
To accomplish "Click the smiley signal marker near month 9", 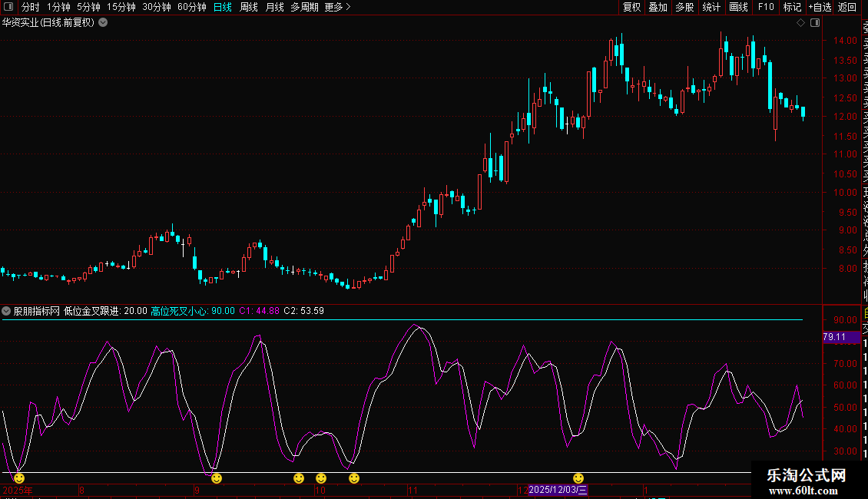I will click(217, 478).
